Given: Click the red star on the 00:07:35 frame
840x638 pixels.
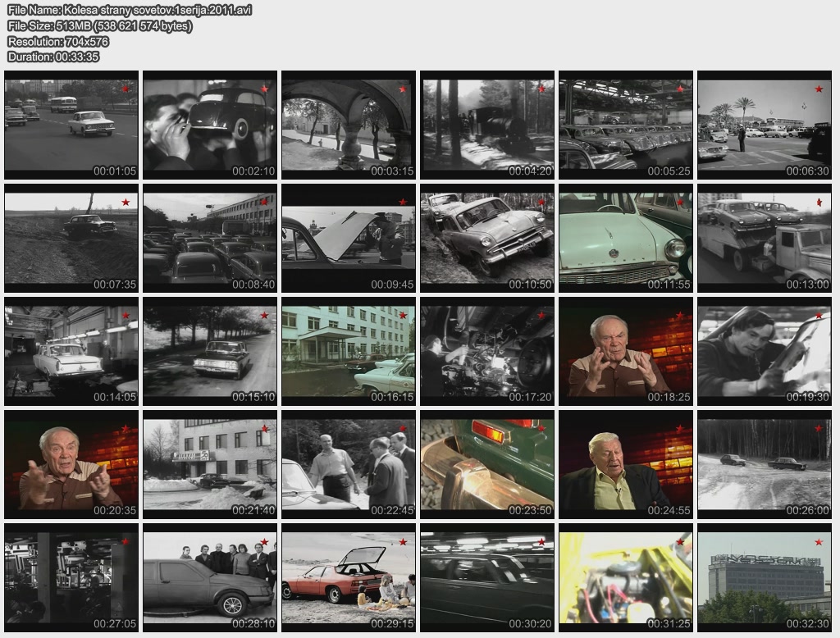Looking at the screenshot, I should pos(126,202).
